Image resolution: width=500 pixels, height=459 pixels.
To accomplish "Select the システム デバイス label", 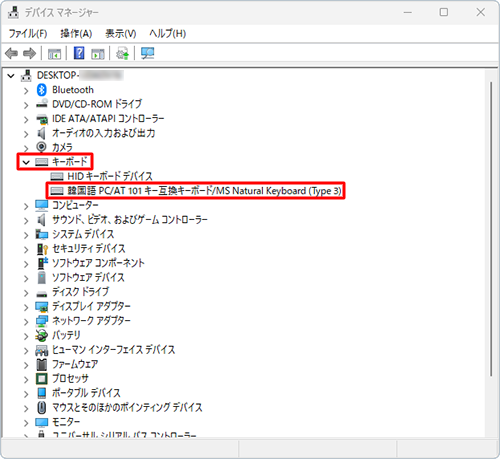I will (x=83, y=234).
